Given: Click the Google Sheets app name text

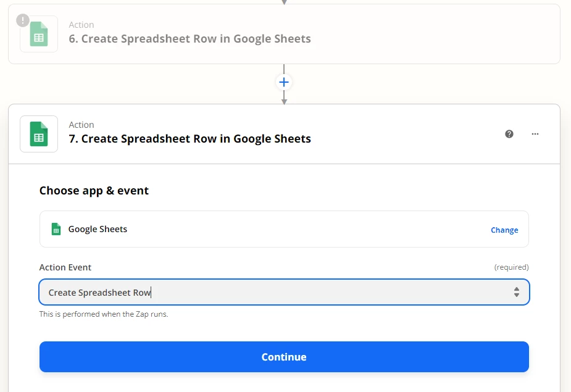Looking at the screenshot, I should 98,229.
